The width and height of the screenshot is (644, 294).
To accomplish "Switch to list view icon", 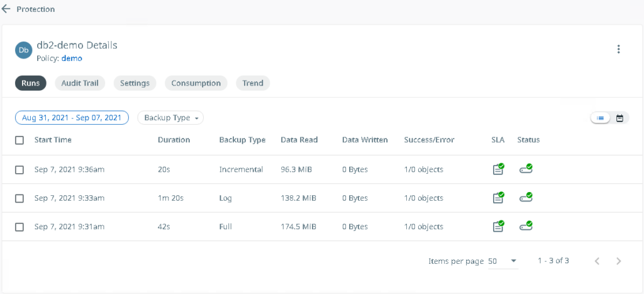I will coord(601,118).
